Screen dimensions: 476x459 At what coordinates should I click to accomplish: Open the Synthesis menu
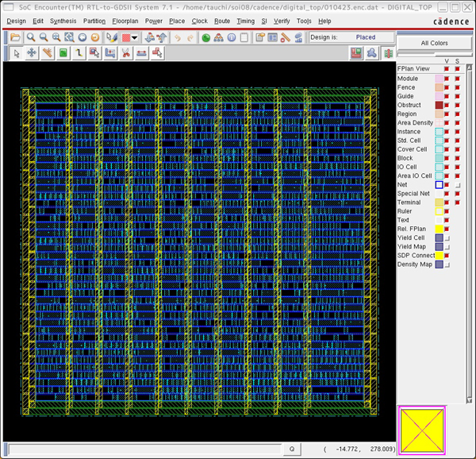63,21
